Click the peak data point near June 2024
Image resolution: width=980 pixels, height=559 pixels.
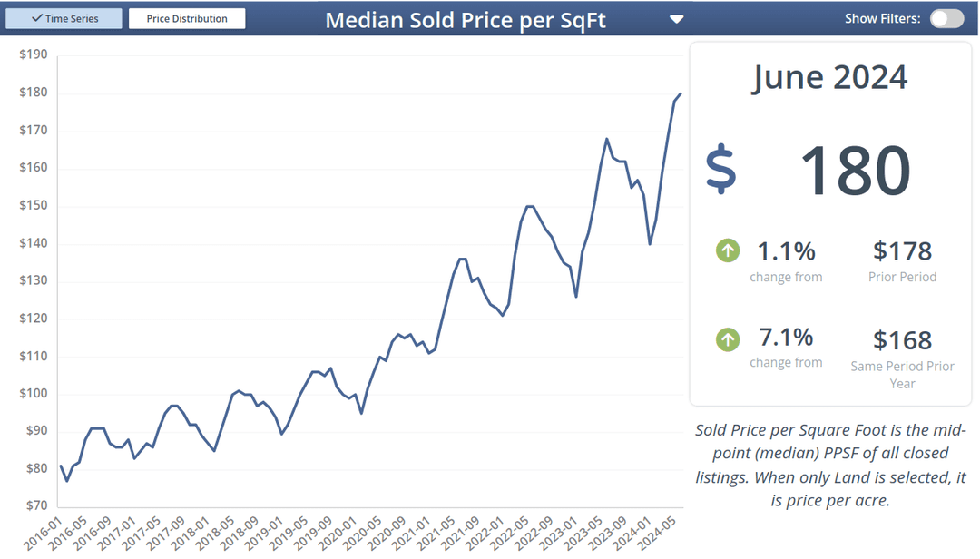click(x=681, y=93)
